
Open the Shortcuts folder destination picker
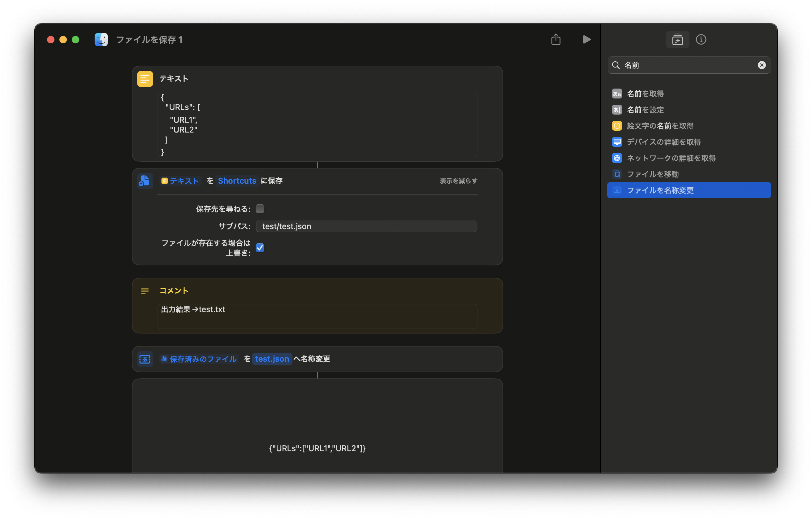[x=237, y=181]
